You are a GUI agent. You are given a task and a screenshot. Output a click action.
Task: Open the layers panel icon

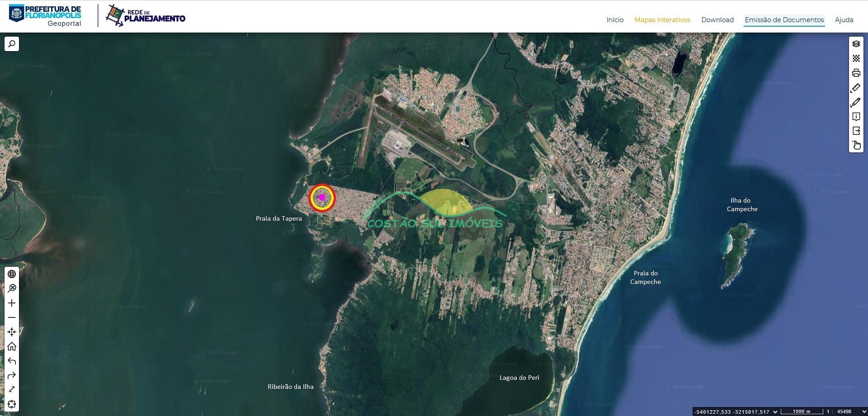856,44
